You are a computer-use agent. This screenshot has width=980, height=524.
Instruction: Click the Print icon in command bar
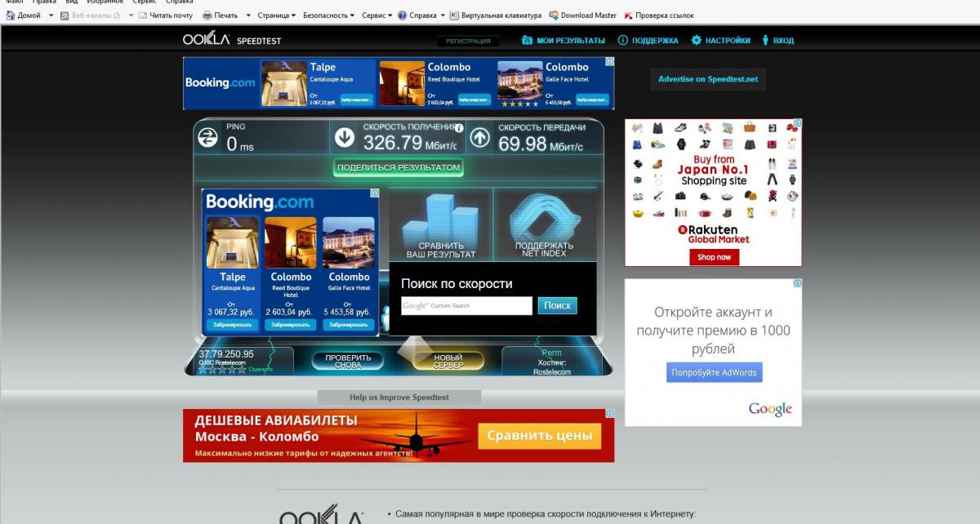pos(207,16)
